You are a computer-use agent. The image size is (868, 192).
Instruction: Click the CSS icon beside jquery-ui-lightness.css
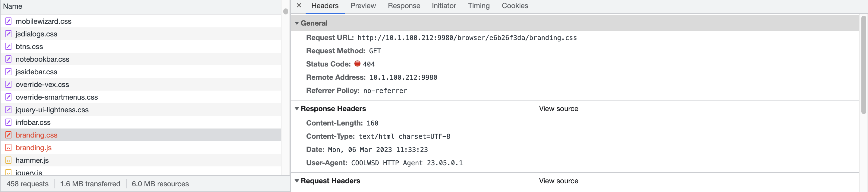[8, 110]
